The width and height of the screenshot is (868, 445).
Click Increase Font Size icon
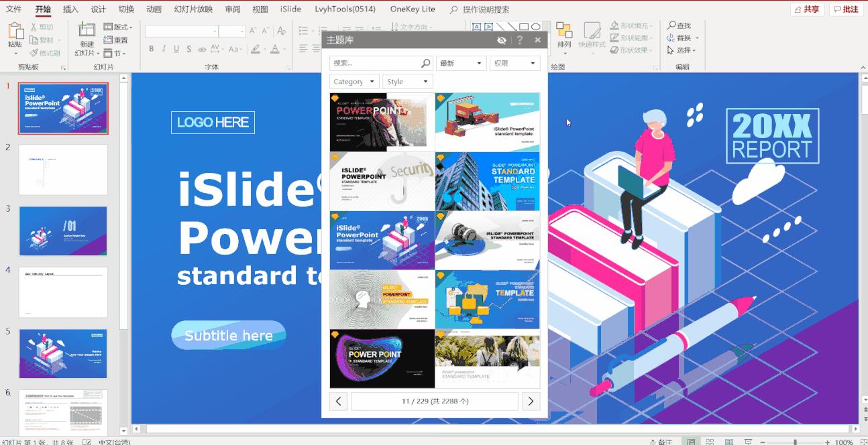(253, 31)
